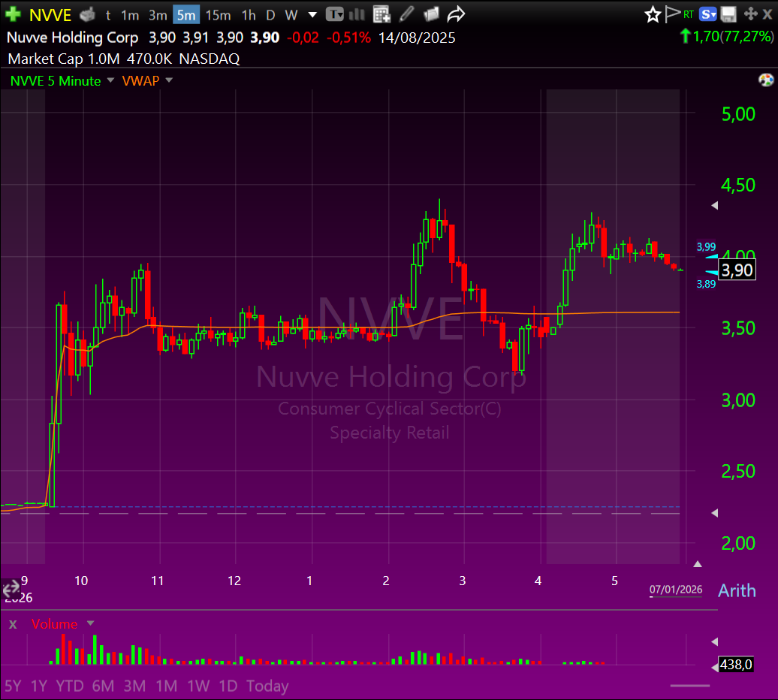Select the 5Y range
Screen dimensions: 778x700
click(13, 686)
